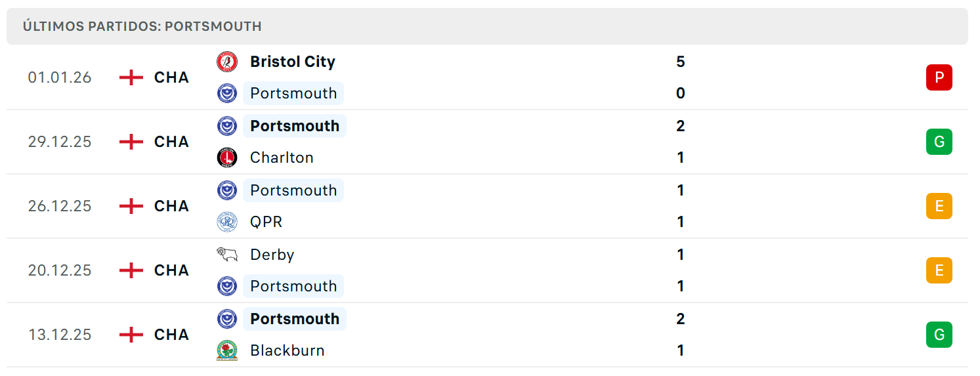This screenshot has height=376, width=980.
Task: Click the Derby ram crest
Action: (x=227, y=255)
